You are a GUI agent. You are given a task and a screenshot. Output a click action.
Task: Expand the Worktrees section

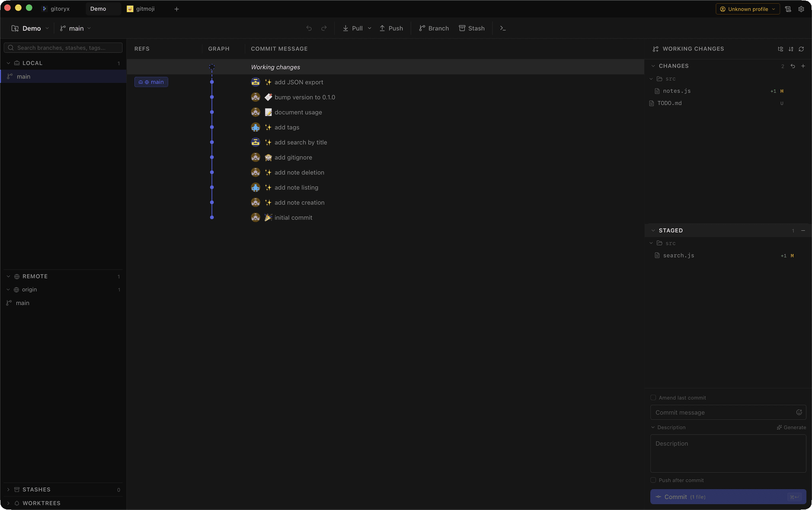tap(9, 503)
